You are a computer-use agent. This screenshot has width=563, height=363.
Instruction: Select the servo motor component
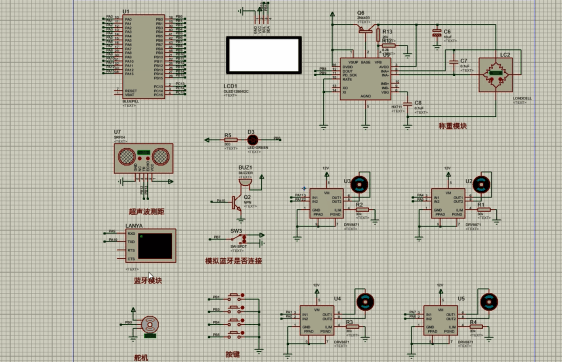tap(150, 325)
